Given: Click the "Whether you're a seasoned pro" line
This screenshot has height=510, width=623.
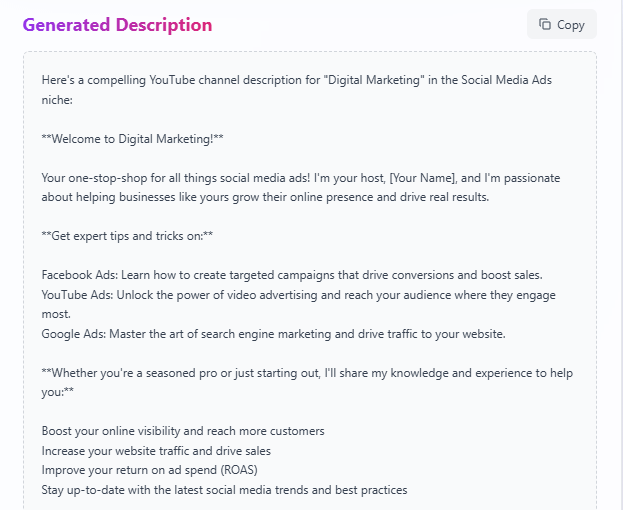Looking at the screenshot, I should tap(307, 373).
